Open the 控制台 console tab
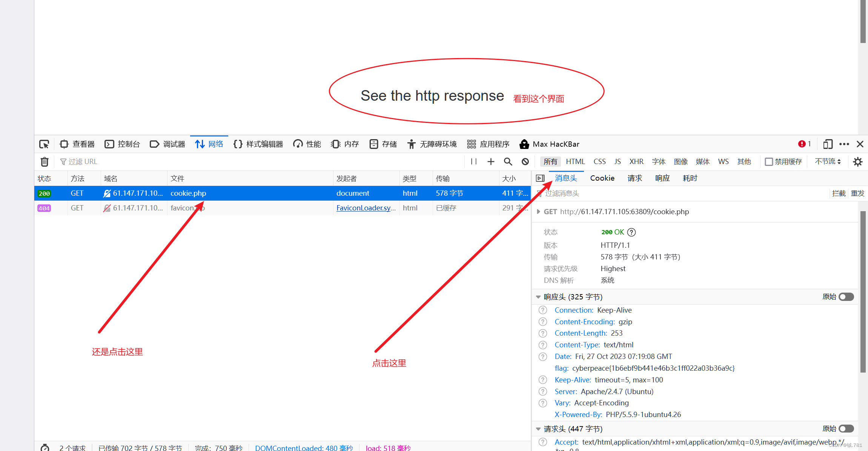Screen dimensions: 868x451 [122, 144]
